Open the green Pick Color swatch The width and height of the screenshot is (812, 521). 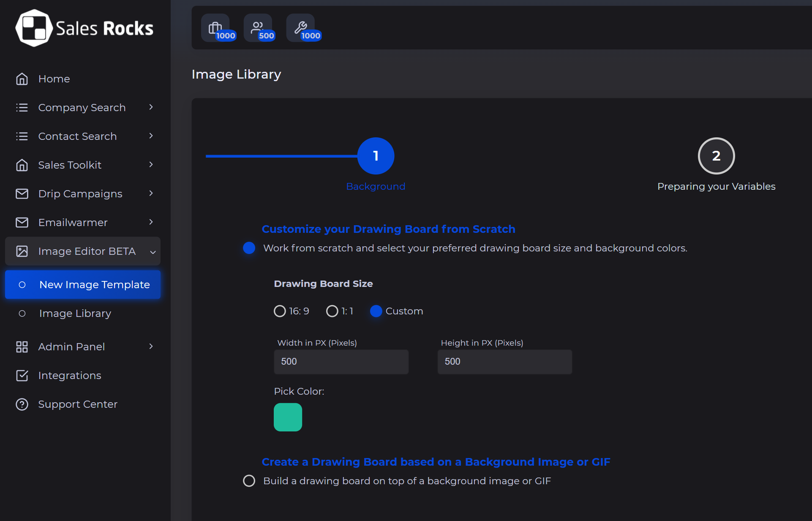[x=288, y=417]
